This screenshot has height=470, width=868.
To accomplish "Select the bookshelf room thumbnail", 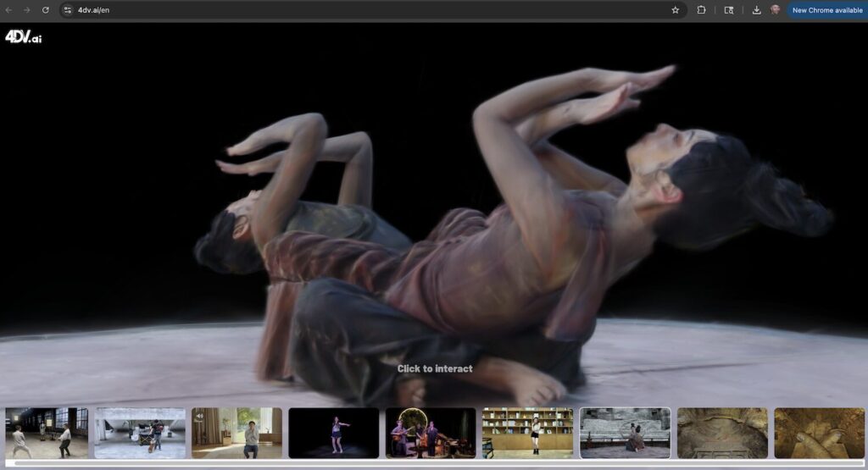I will tap(527, 433).
